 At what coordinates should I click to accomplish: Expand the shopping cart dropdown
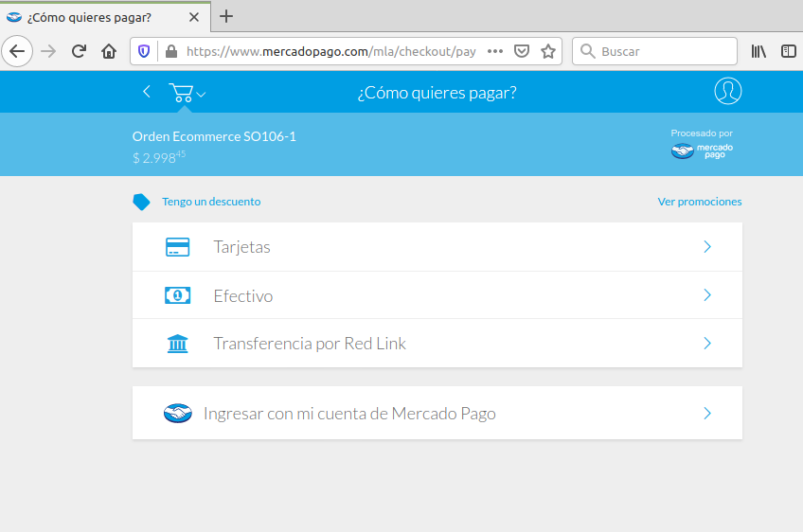tap(187, 93)
